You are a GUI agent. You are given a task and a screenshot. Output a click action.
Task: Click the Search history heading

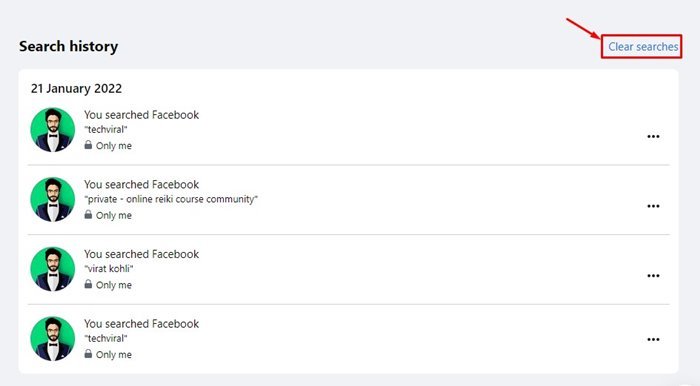68,46
